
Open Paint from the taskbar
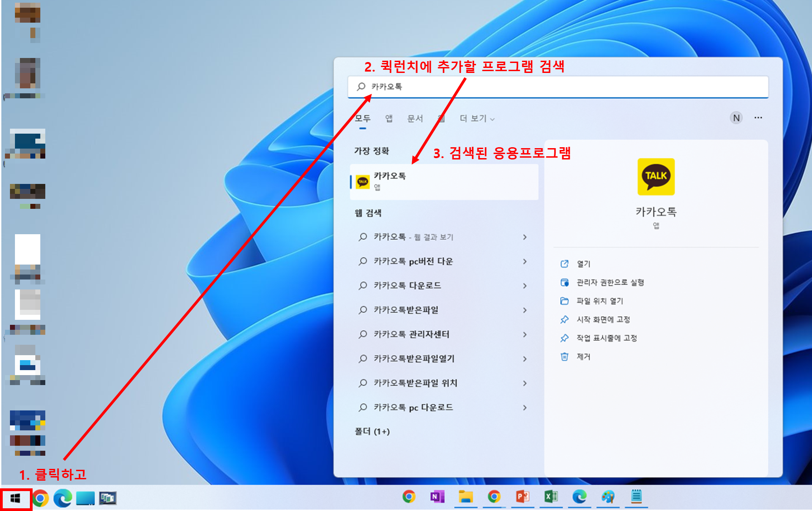(x=608, y=497)
